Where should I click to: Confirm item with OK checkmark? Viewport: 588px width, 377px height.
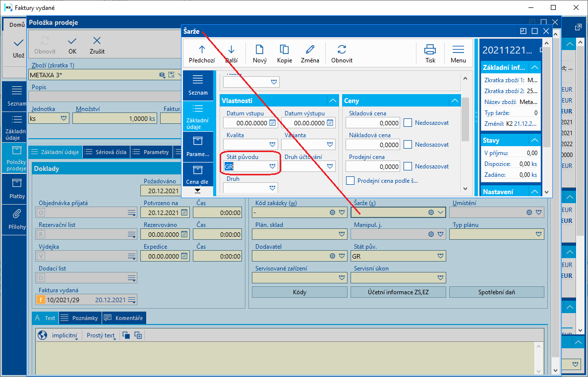[72, 46]
